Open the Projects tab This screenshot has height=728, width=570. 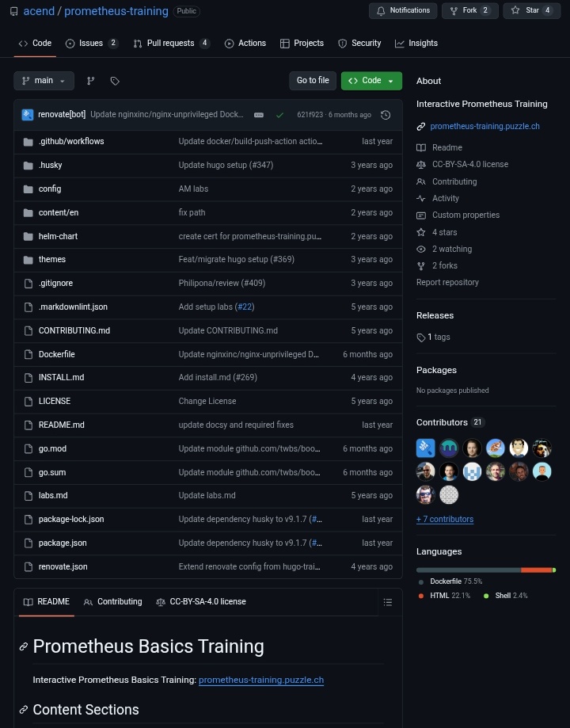[x=302, y=44]
